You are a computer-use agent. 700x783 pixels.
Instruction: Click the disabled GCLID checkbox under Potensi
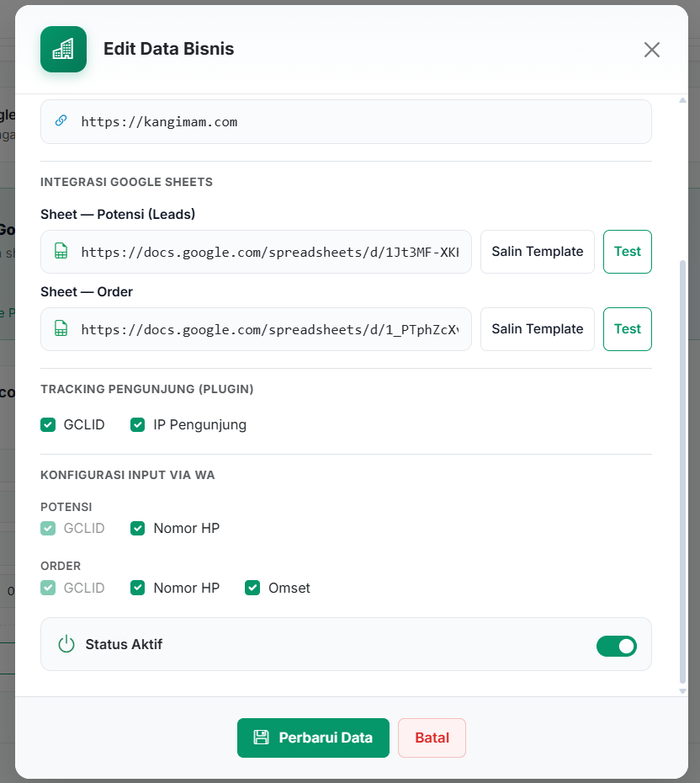(48, 529)
